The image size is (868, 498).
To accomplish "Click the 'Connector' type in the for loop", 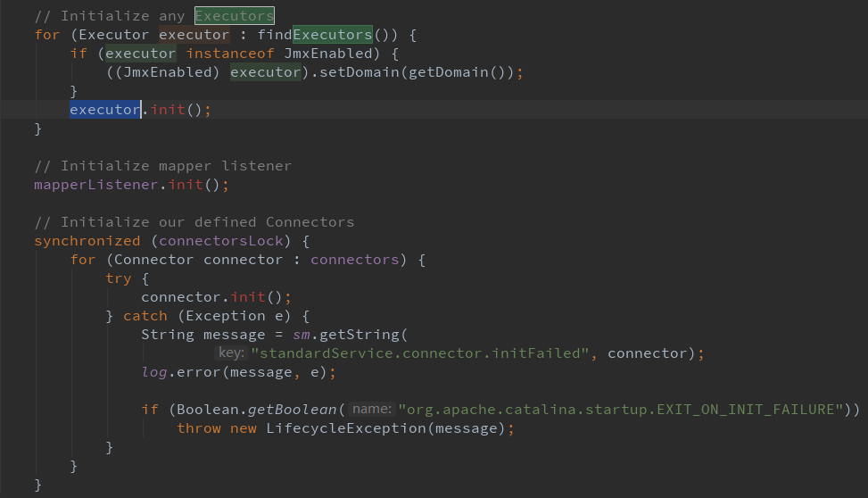I will tap(154, 259).
